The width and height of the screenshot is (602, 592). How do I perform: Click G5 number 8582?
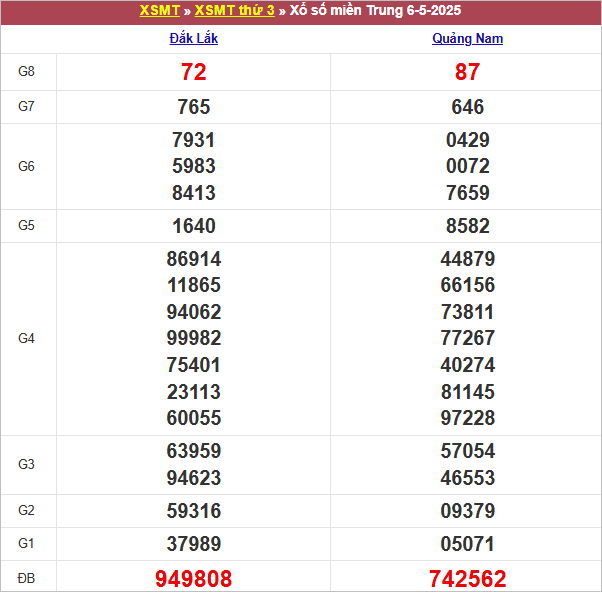[x=467, y=226]
